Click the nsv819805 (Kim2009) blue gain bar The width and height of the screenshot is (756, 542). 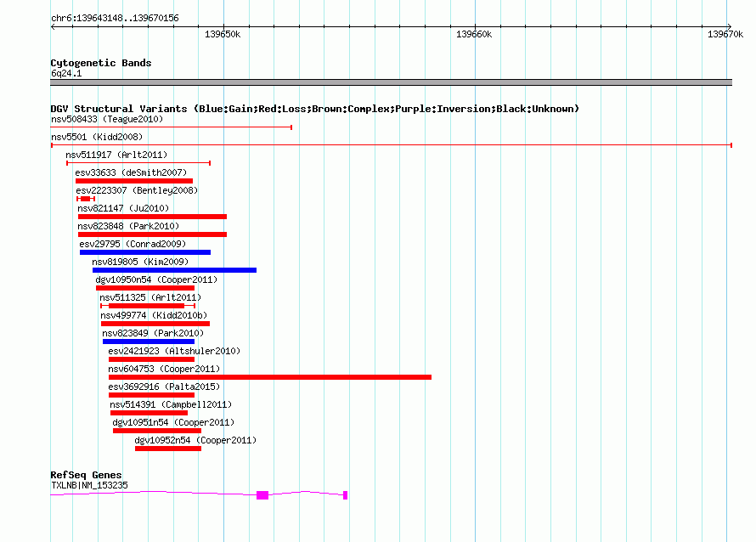click(174, 270)
